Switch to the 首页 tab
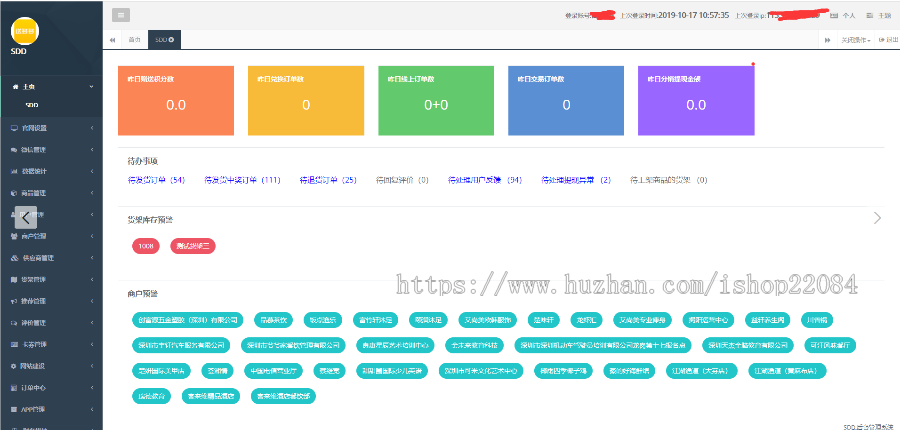Viewport: 900px width, 430px height. pyautogui.click(x=134, y=40)
